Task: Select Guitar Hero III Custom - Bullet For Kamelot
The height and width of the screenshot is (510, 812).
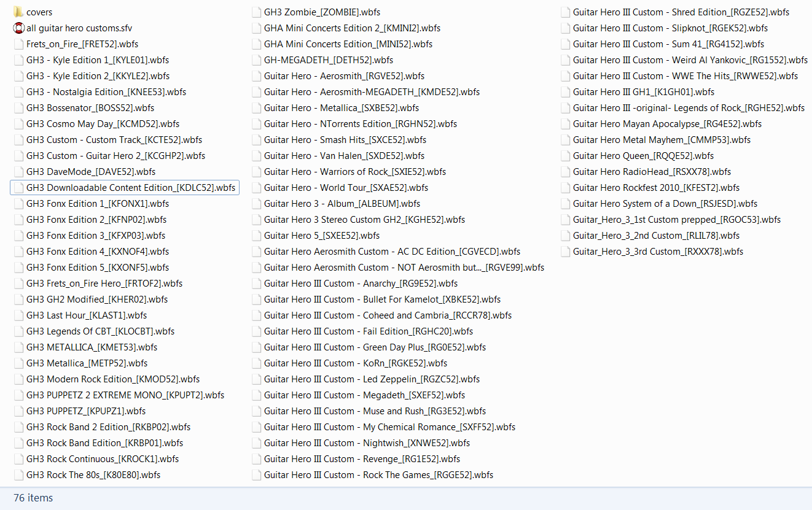Action: point(382,299)
